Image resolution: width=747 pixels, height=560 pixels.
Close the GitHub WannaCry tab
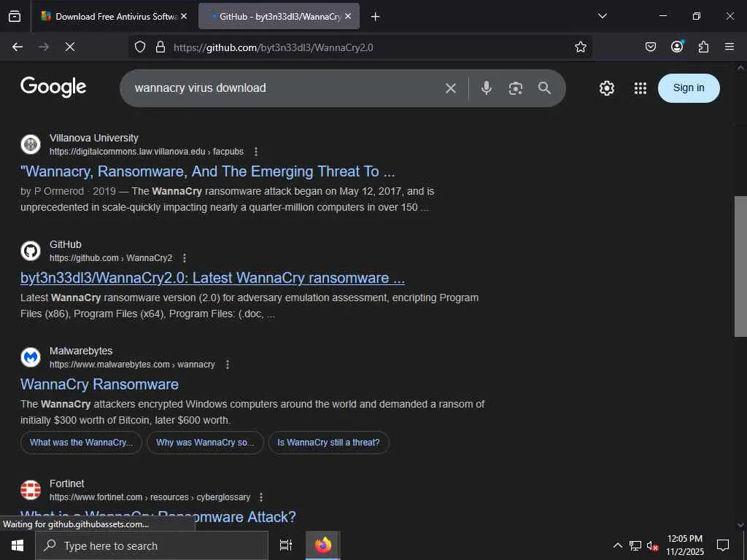pos(348,16)
